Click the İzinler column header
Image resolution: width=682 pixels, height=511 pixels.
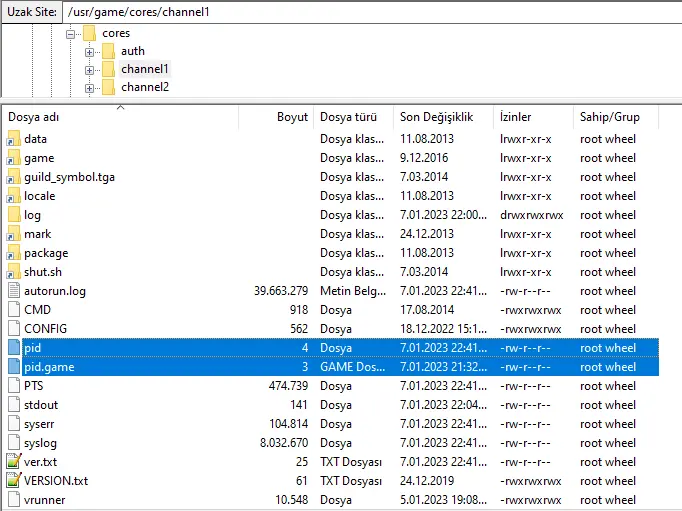tap(516, 117)
